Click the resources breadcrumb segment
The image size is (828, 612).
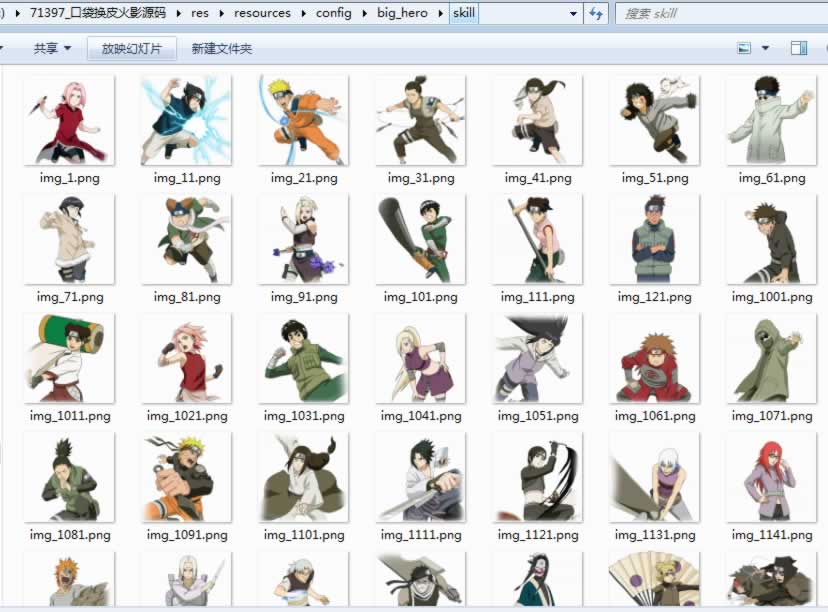(x=262, y=14)
